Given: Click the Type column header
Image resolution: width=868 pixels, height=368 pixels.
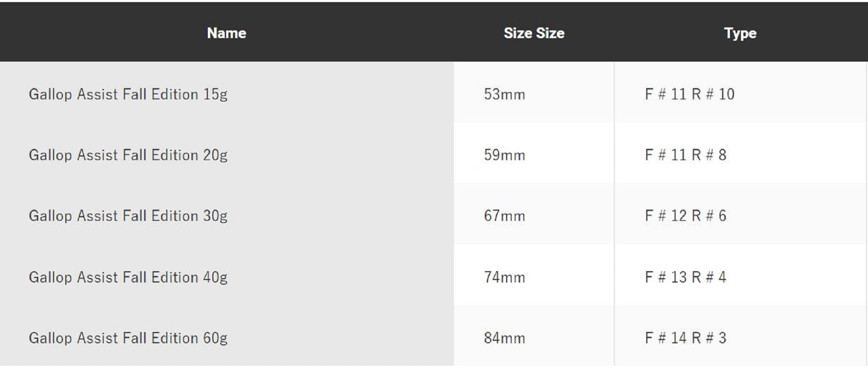Looking at the screenshot, I should pyautogui.click(x=740, y=33).
